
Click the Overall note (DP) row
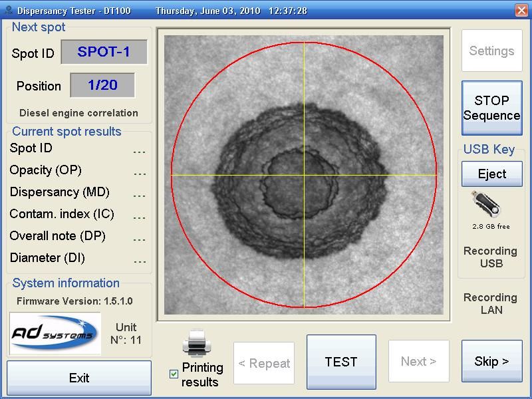(78, 236)
